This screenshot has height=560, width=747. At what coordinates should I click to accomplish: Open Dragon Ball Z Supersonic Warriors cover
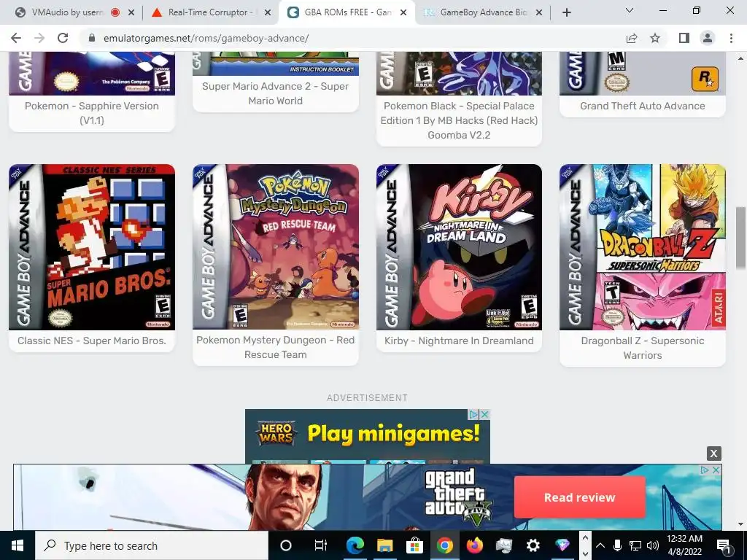pyautogui.click(x=643, y=247)
